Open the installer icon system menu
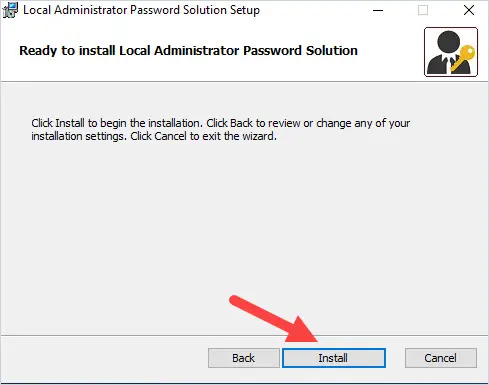489x385 pixels. pos(10,10)
